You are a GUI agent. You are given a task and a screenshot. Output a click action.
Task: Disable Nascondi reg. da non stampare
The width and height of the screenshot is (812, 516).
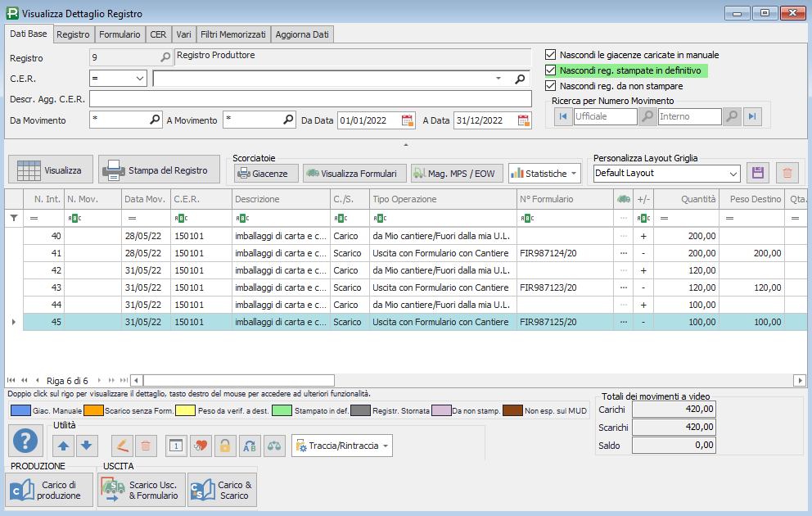tap(550, 86)
